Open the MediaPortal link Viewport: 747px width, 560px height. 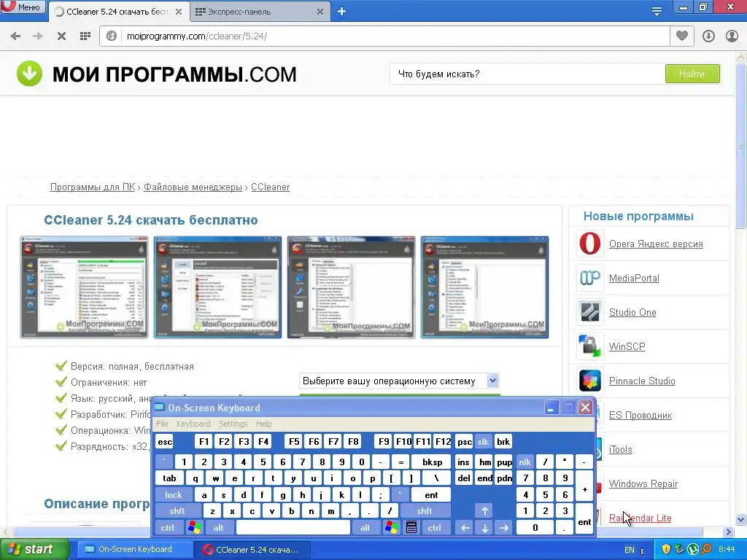[634, 278]
